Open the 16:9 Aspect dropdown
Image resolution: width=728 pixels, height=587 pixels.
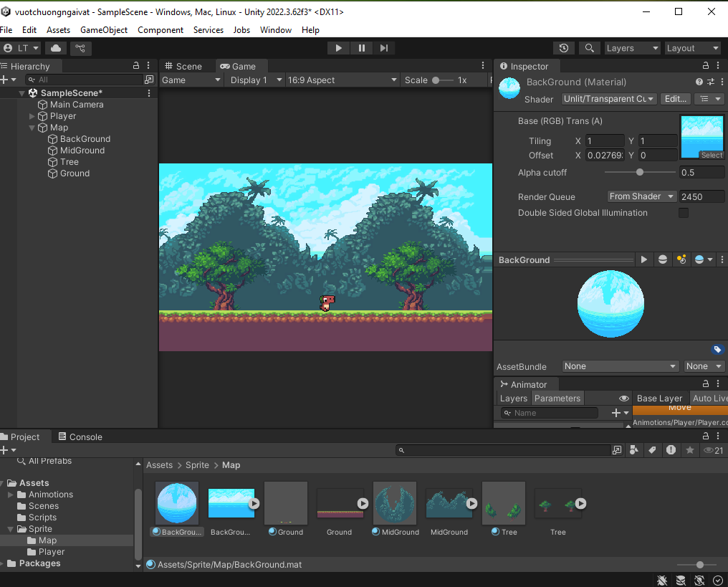[343, 80]
